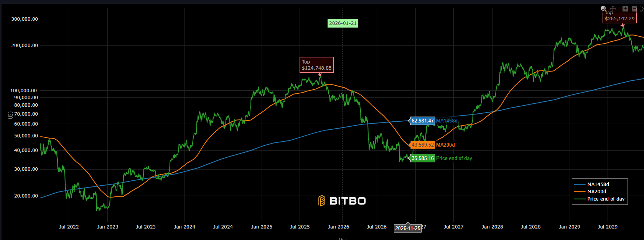
Task: Toggle MA1458d trace in the legend
Action: [598, 184]
